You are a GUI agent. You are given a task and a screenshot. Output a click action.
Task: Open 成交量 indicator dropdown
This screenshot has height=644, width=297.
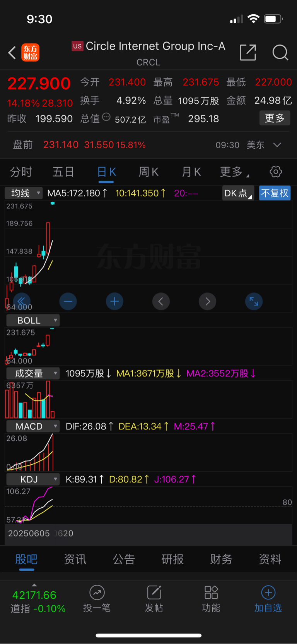click(x=33, y=373)
